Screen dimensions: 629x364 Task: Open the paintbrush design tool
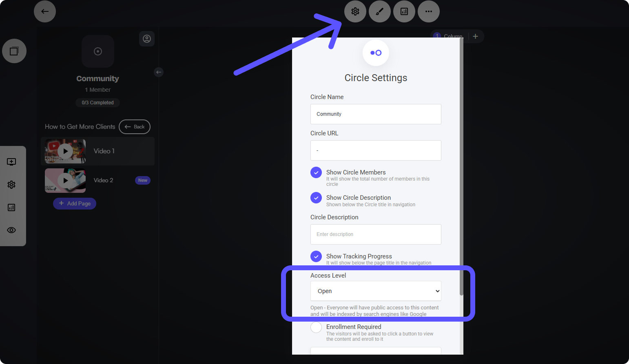379,11
